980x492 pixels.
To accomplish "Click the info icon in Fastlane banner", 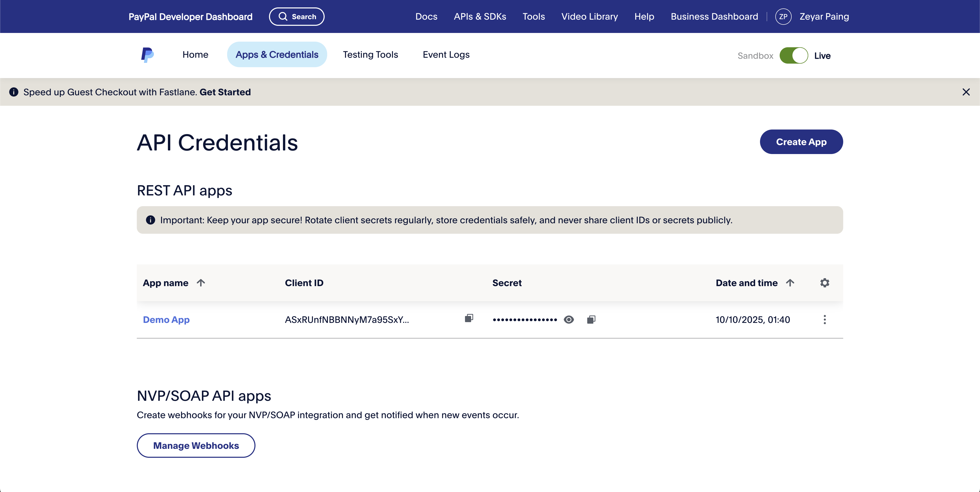I will tap(14, 92).
